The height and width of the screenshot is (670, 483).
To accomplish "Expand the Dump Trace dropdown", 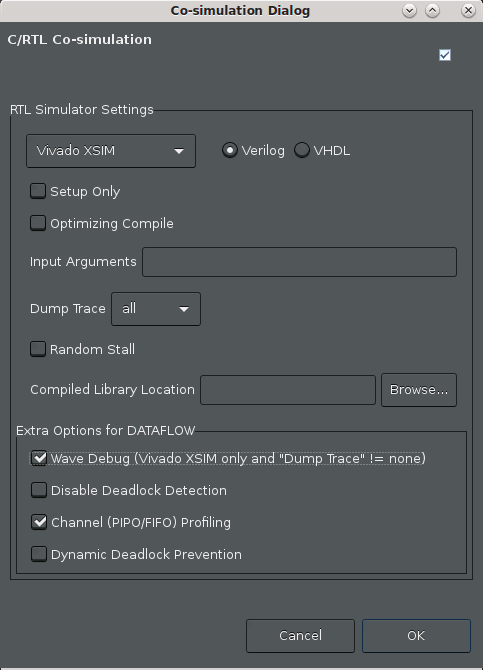I will point(156,309).
